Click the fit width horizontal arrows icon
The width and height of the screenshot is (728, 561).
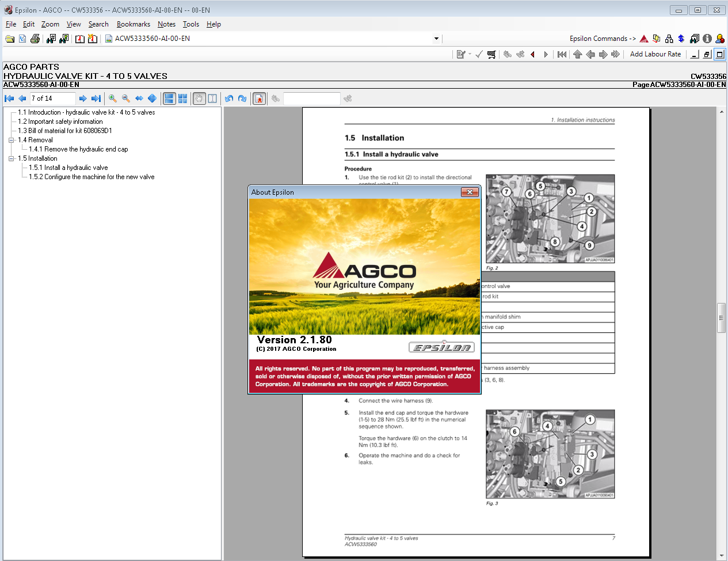coord(139,98)
